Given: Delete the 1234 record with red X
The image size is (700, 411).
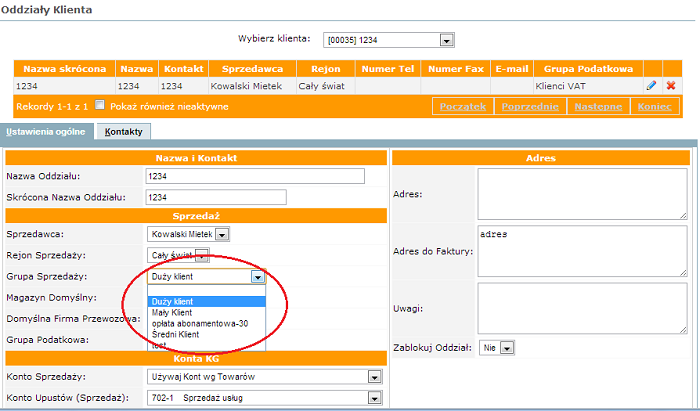Looking at the screenshot, I should tap(671, 85).
